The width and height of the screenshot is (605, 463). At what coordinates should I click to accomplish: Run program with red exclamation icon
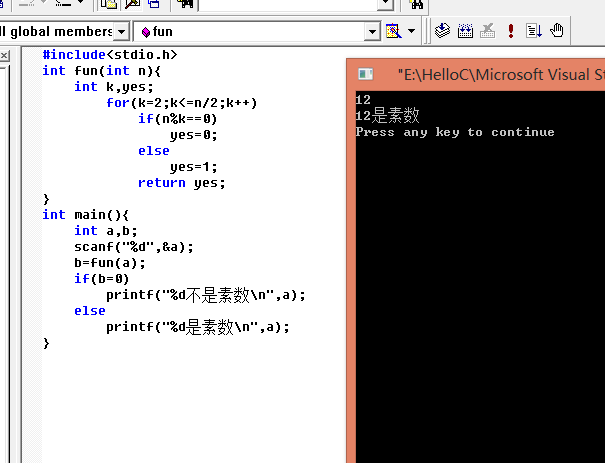coord(511,30)
